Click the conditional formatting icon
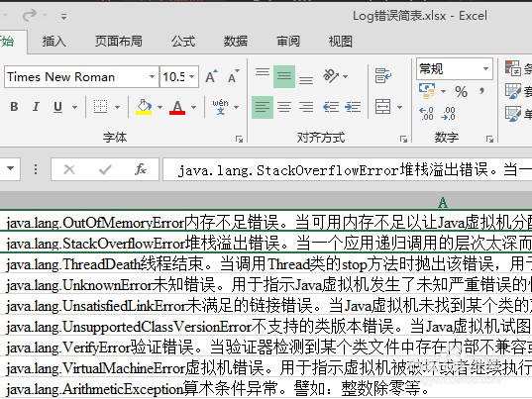This screenshot has width=532, height=399. [x=512, y=68]
